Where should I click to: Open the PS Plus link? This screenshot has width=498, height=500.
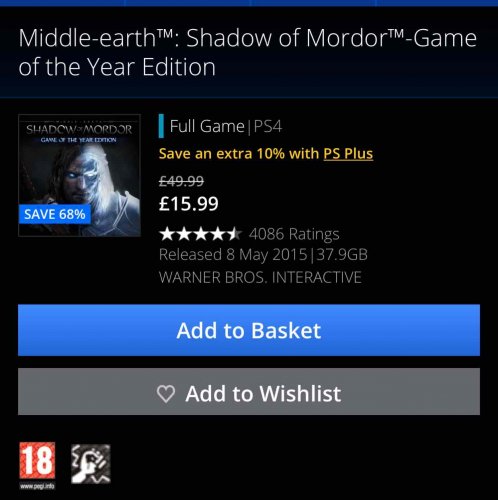click(x=348, y=154)
